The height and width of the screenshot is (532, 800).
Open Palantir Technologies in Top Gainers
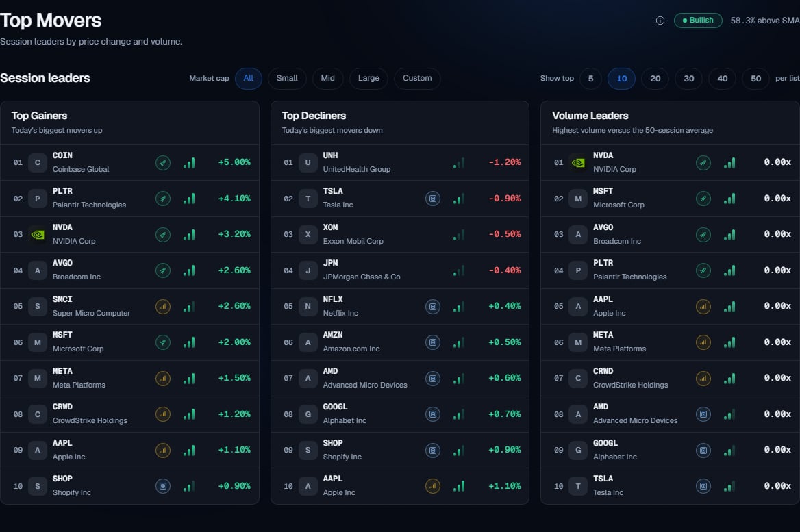(89, 205)
